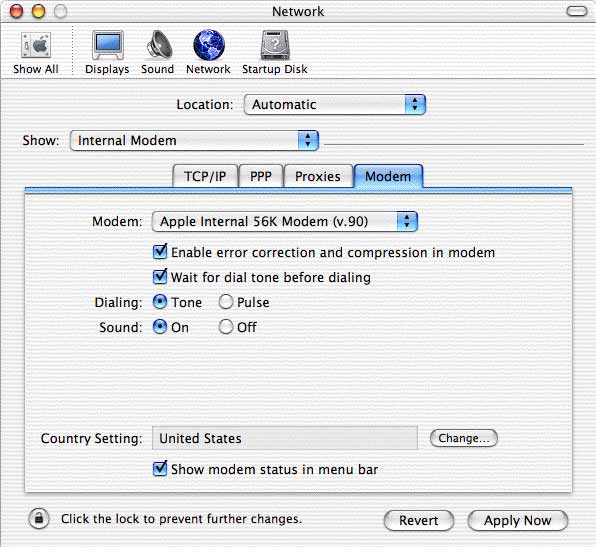596x547 pixels.
Task: Expand the Show Internal Modem dropdown
Action: pyautogui.click(x=194, y=140)
